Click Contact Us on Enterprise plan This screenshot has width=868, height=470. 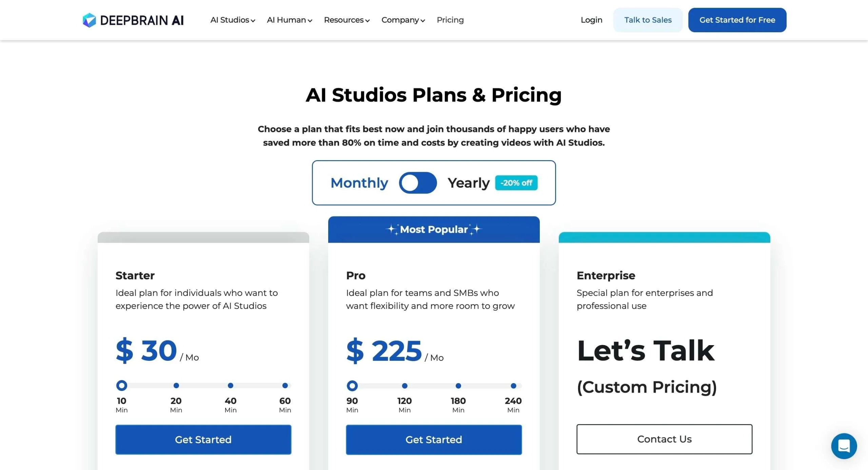(664, 439)
